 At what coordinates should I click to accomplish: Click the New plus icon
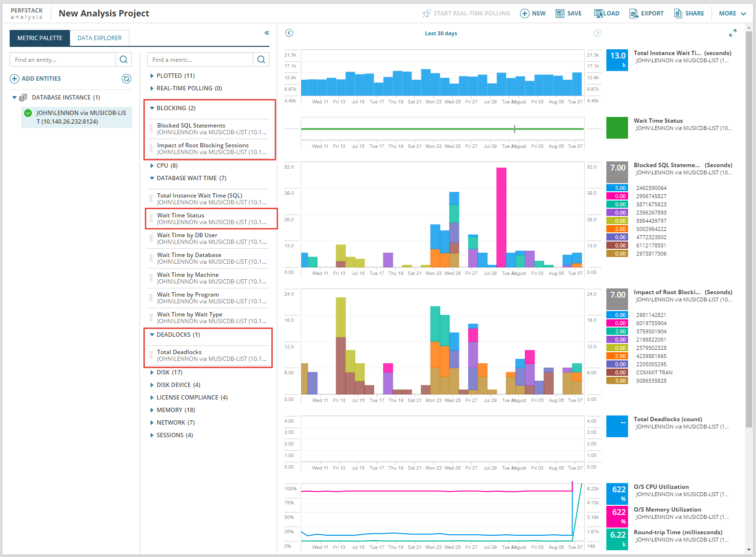tap(524, 14)
